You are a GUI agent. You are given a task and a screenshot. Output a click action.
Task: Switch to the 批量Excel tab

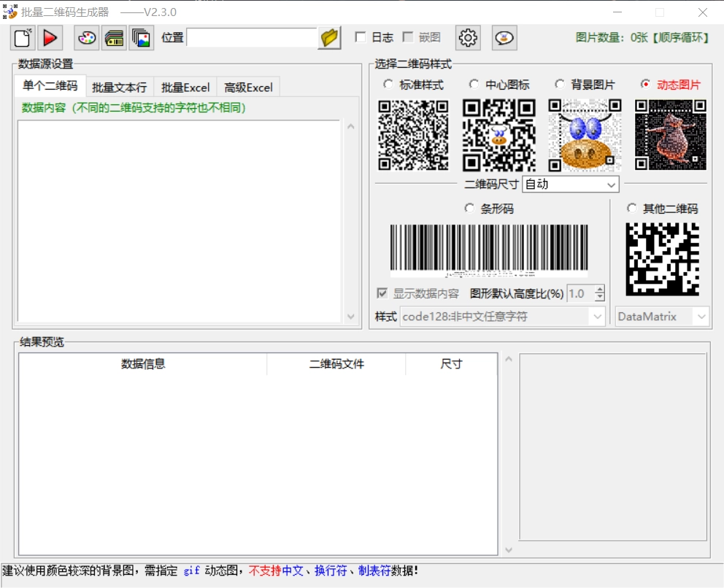tap(185, 88)
